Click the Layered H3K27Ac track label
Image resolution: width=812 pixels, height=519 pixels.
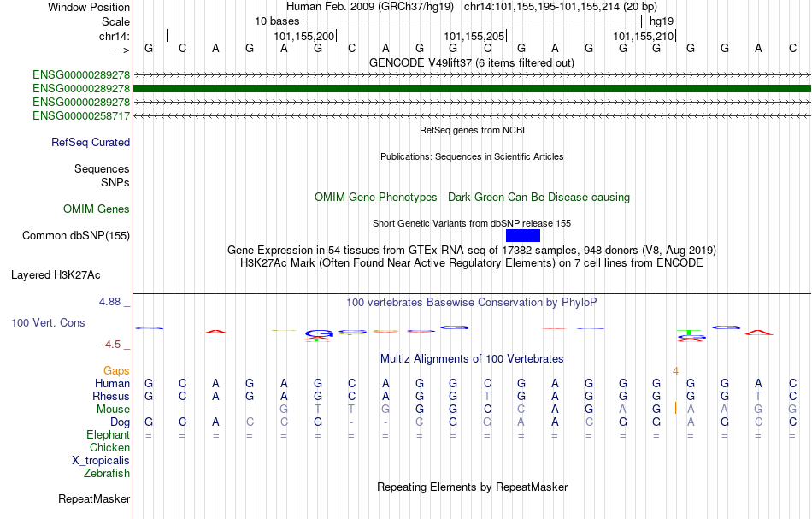pyautogui.click(x=56, y=275)
